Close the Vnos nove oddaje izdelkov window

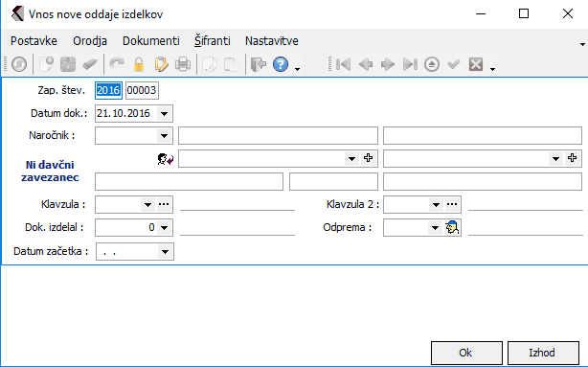(567, 13)
